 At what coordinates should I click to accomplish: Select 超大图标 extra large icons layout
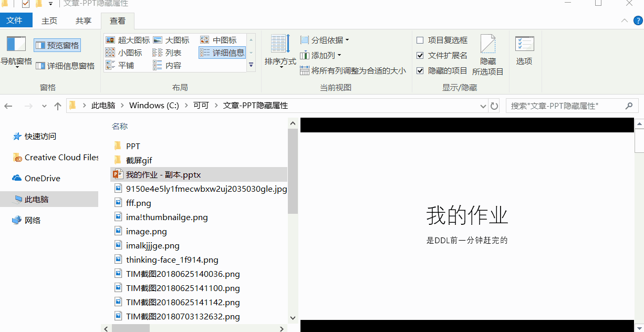(x=128, y=40)
